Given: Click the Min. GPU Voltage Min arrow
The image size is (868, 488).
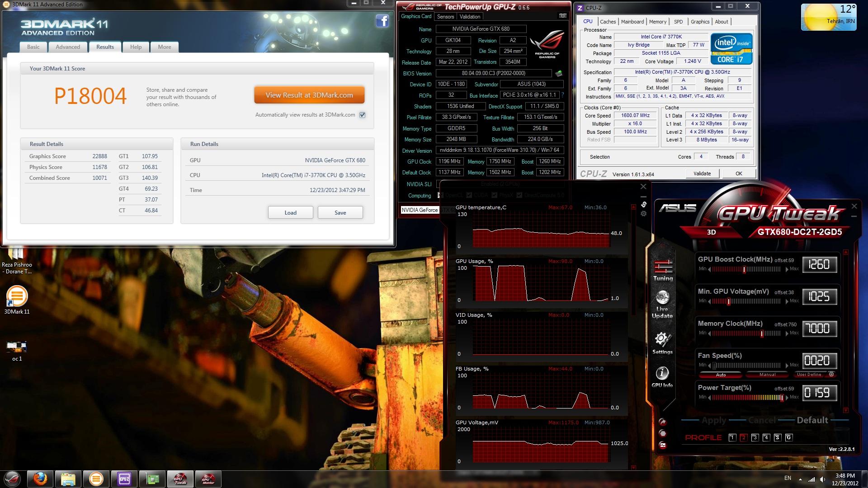Looking at the screenshot, I should tap(709, 301).
